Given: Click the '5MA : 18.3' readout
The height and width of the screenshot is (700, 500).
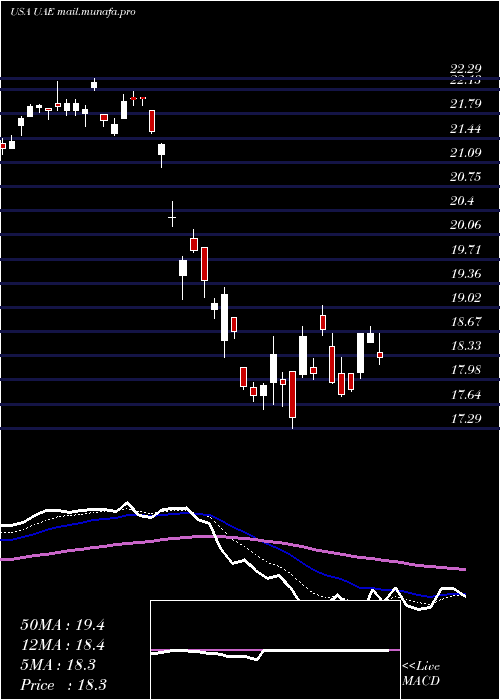Looking at the screenshot, I should point(58,665).
